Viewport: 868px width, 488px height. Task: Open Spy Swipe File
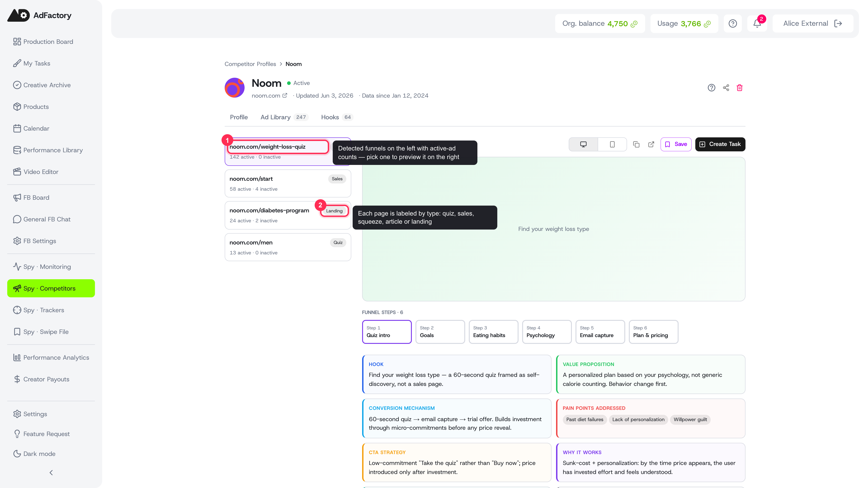pos(51,332)
